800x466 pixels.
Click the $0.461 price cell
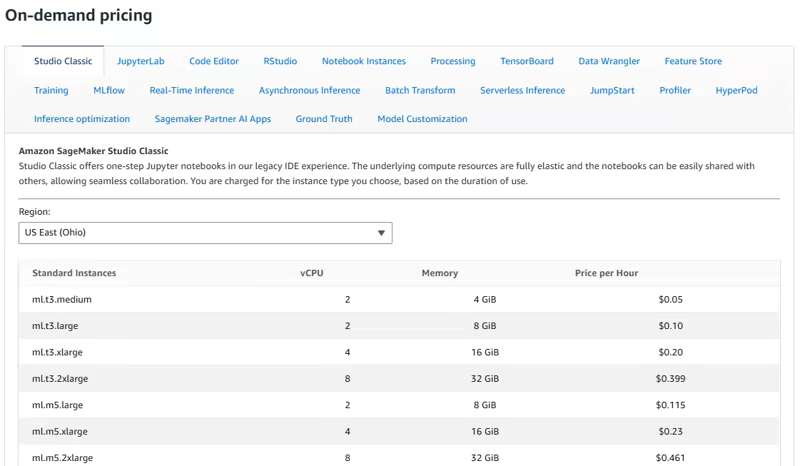pos(670,458)
